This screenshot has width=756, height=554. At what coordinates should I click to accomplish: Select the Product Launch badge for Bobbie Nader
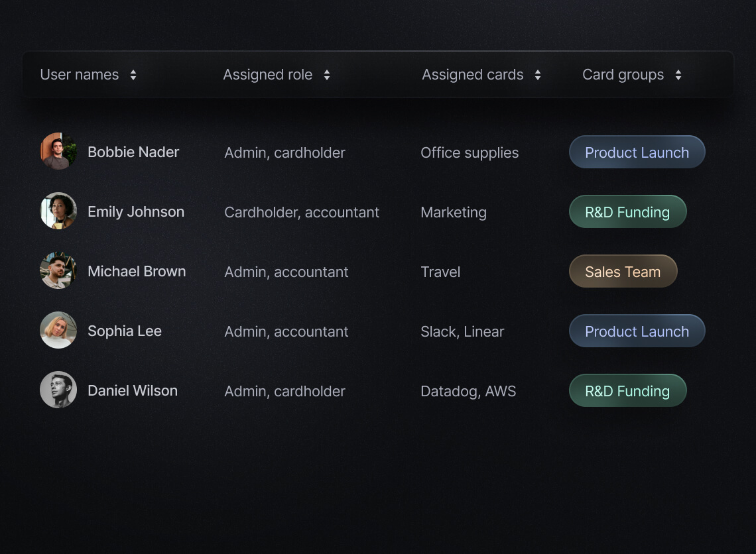(636, 152)
